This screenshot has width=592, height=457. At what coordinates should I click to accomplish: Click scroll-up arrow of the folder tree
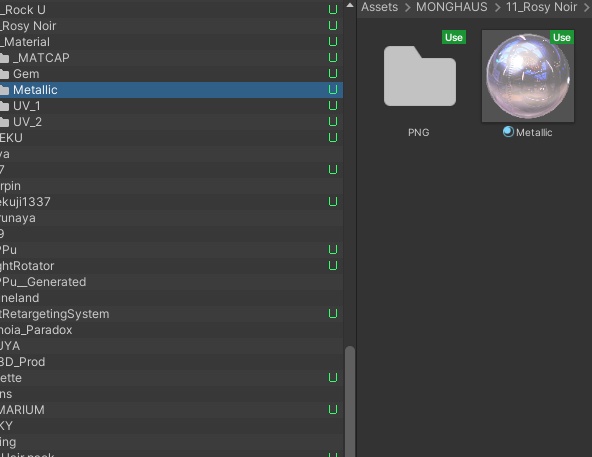(350, 5)
